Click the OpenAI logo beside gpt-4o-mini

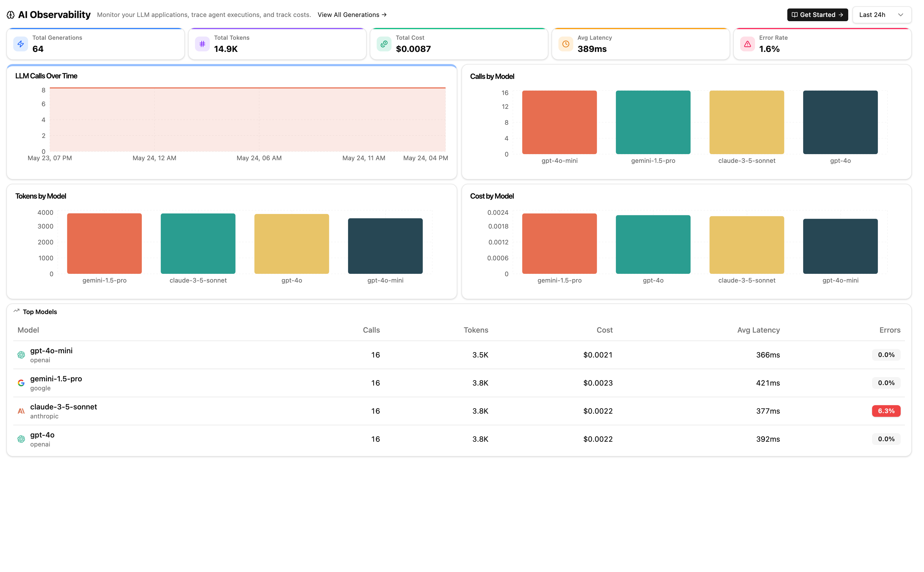coord(21,355)
